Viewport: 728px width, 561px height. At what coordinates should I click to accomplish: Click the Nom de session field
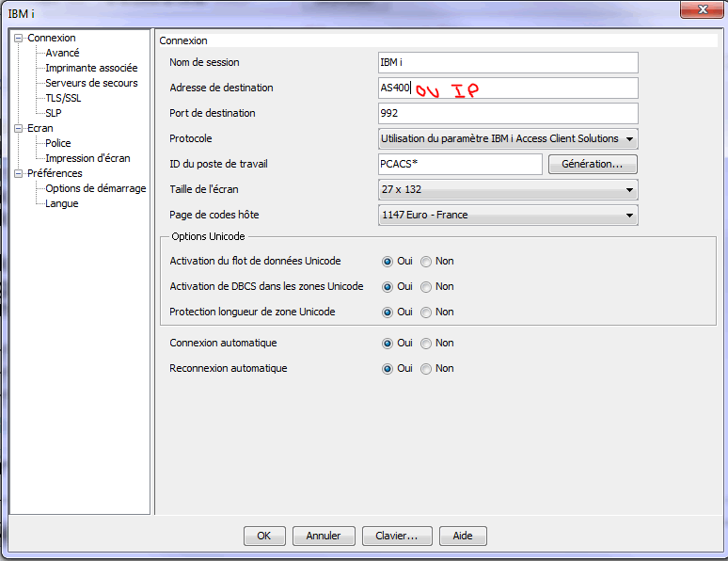[x=508, y=62]
